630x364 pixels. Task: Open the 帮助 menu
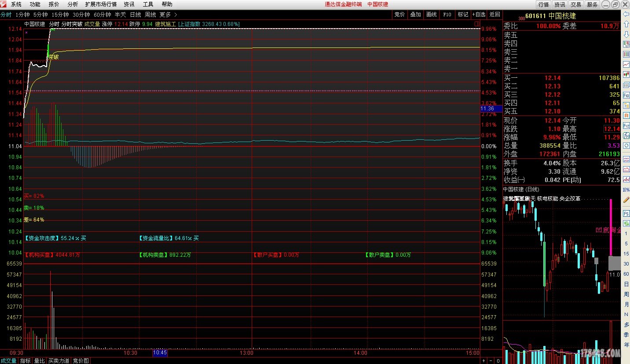coord(167,4)
